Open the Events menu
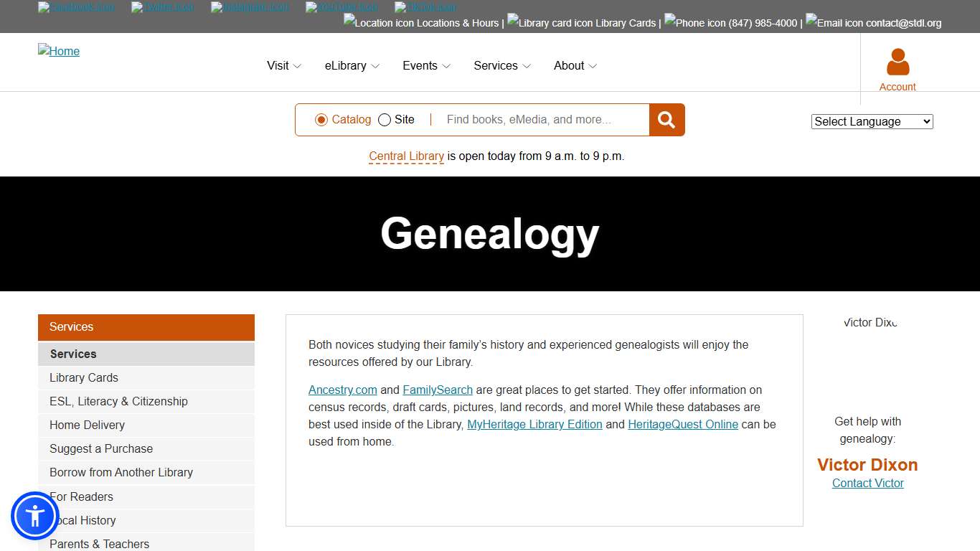This screenshot has width=980, height=551. tap(425, 65)
